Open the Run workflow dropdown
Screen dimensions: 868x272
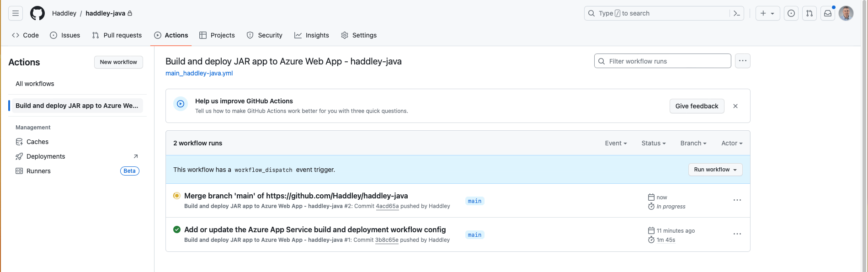[x=715, y=170]
